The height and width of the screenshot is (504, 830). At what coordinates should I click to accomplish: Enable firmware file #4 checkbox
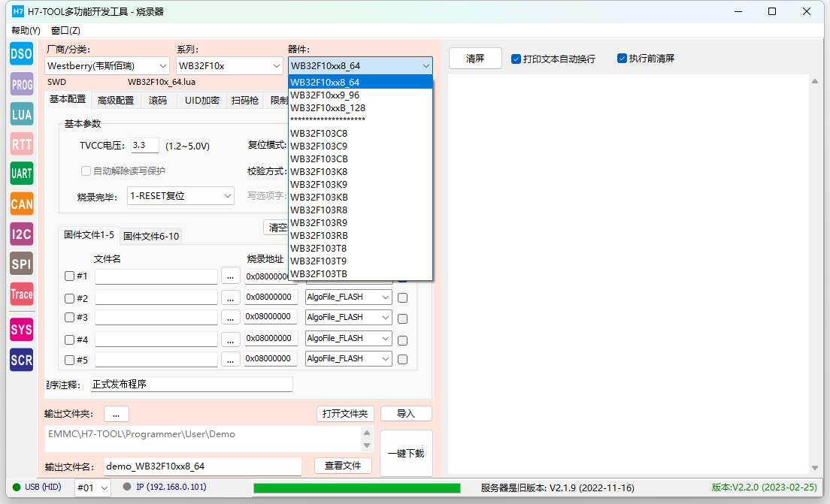pyautogui.click(x=69, y=340)
